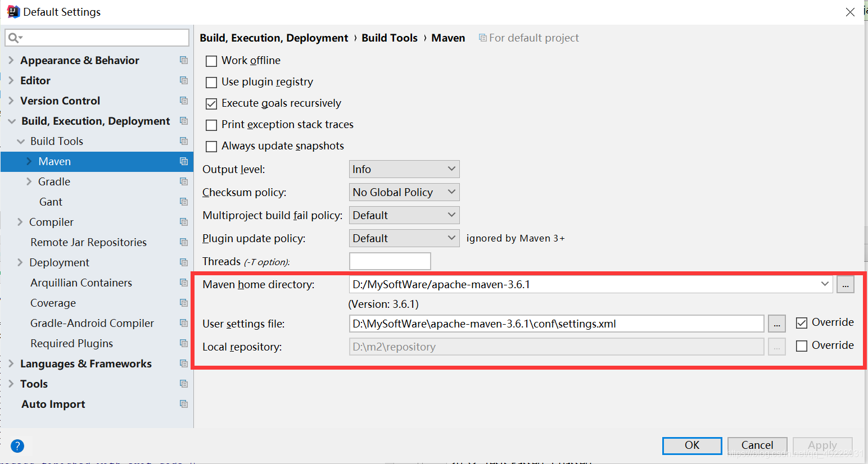Click inside the Threads input field
The width and height of the screenshot is (868, 464).
pos(390,261)
